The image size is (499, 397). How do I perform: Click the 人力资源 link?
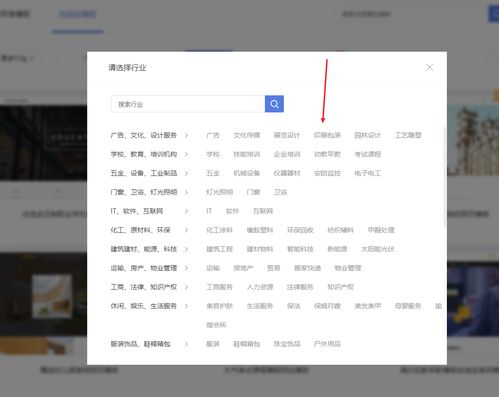point(260,287)
